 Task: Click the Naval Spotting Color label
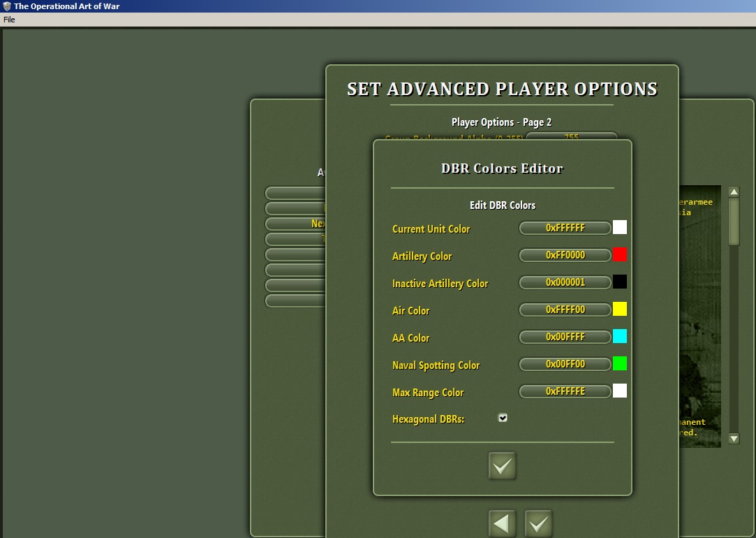(436, 365)
